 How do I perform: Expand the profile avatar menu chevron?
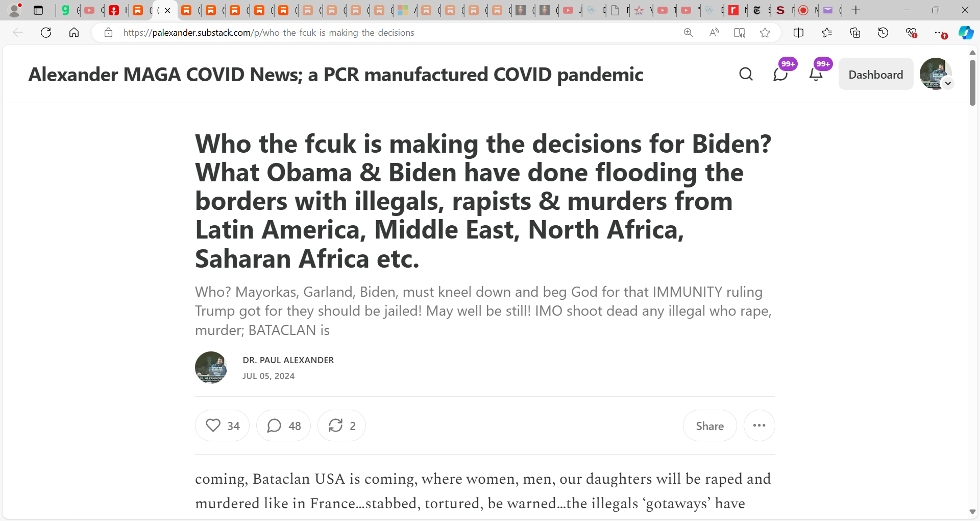(x=948, y=83)
